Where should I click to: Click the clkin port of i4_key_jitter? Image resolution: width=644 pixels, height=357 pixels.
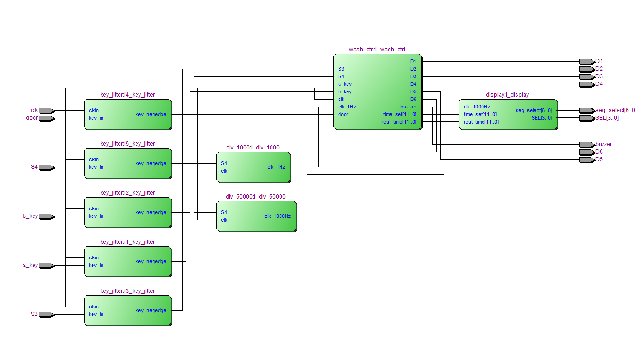pyautogui.click(x=93, y=111)
